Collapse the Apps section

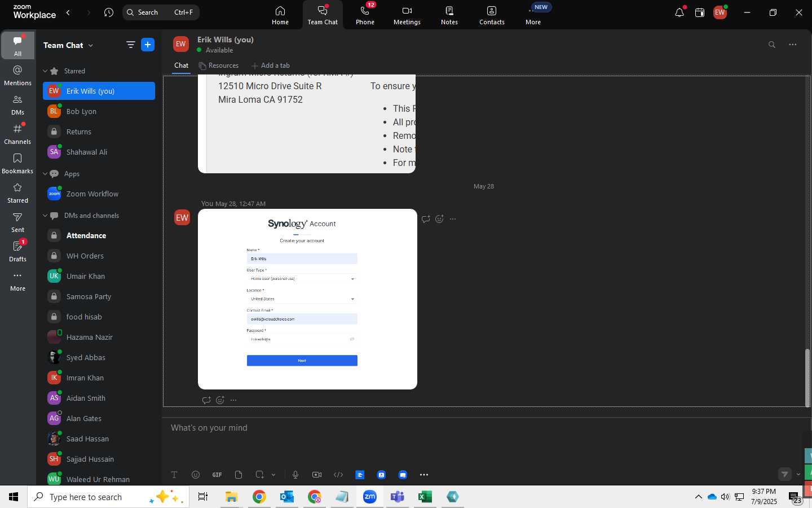point(45,174)
